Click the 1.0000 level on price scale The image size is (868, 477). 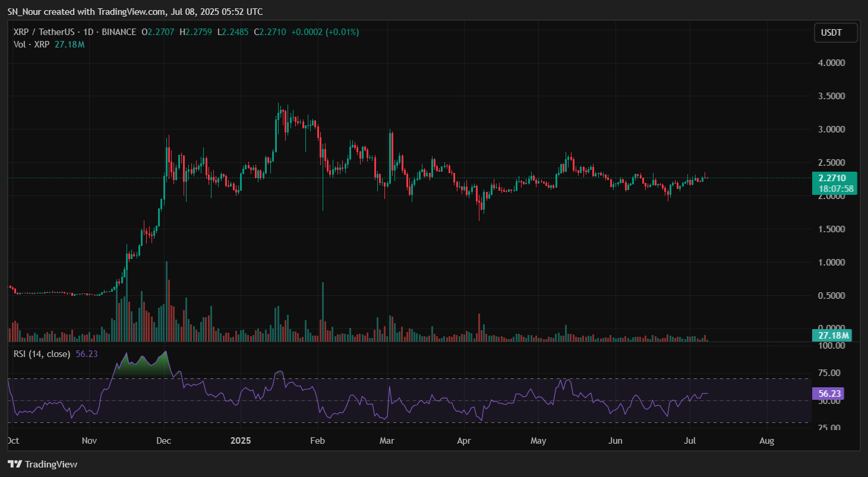pyautogui.click(x=833, y=262)
